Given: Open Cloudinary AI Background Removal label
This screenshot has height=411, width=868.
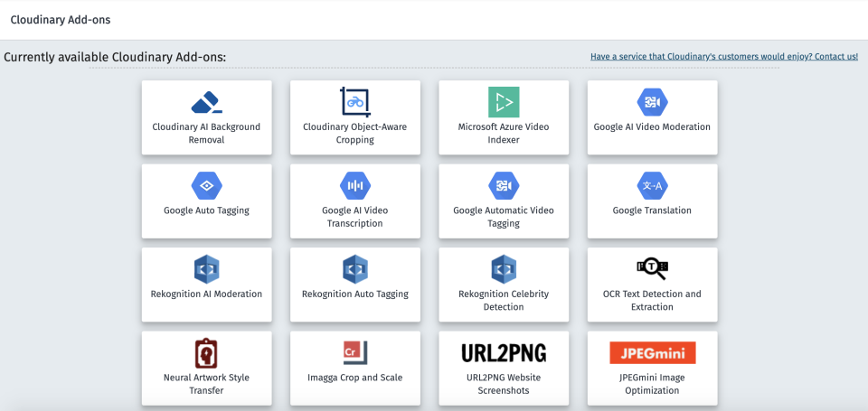Looking at the screenshot, I should pyautogui.click(x=206, y=134).
